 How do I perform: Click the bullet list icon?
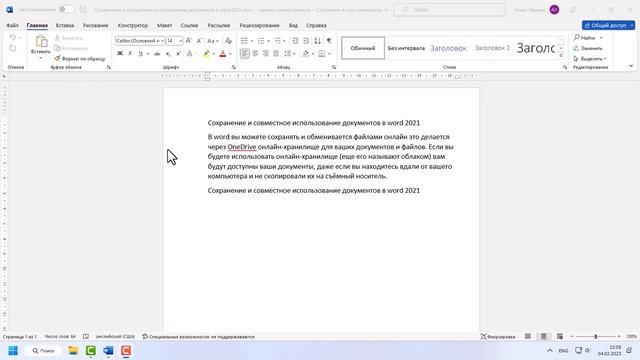pyautogui.click(x=244, y=41)
